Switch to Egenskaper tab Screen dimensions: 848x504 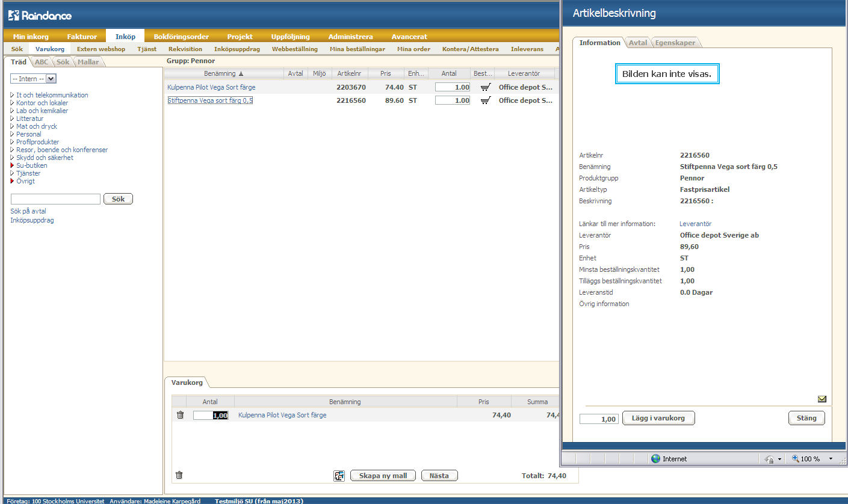click(x=675, y=43)
